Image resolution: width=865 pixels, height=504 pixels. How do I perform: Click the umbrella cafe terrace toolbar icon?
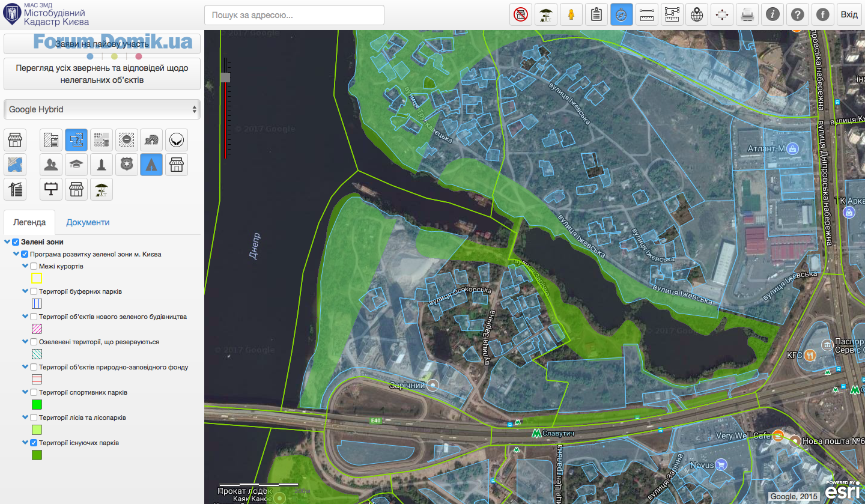(546, 15)
